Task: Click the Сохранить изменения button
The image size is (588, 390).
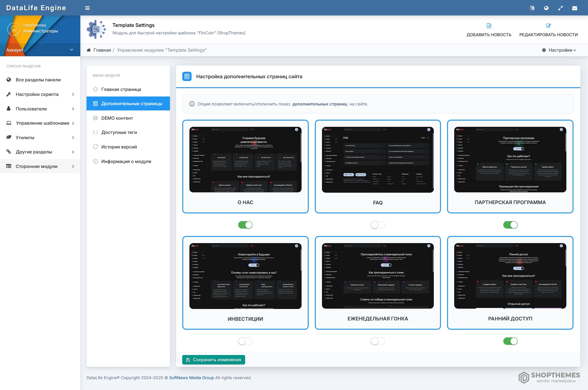Action: 214,360
